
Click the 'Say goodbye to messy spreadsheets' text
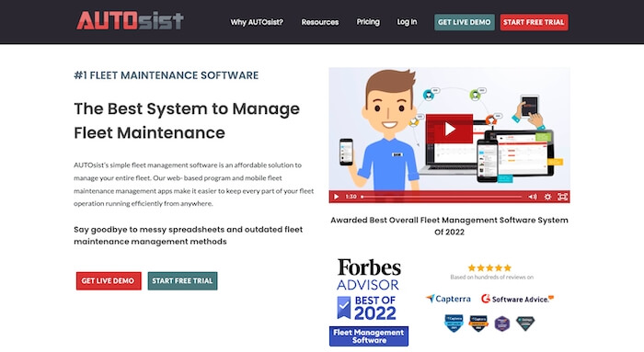188,235
